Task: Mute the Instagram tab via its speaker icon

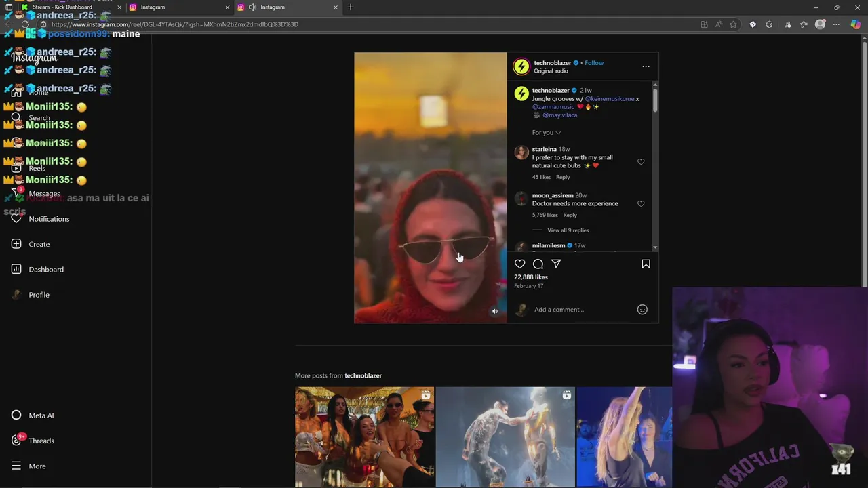Action: click(252, 7)
